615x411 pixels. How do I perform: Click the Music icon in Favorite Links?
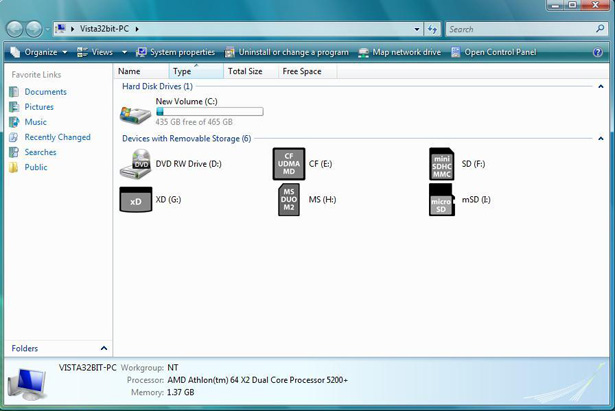click(14, 122)
